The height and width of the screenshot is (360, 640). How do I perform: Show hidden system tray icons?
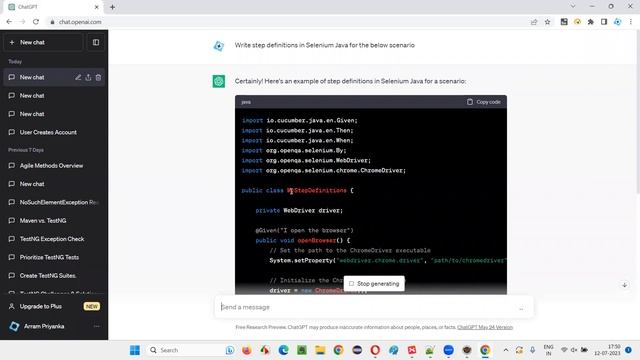506,350
